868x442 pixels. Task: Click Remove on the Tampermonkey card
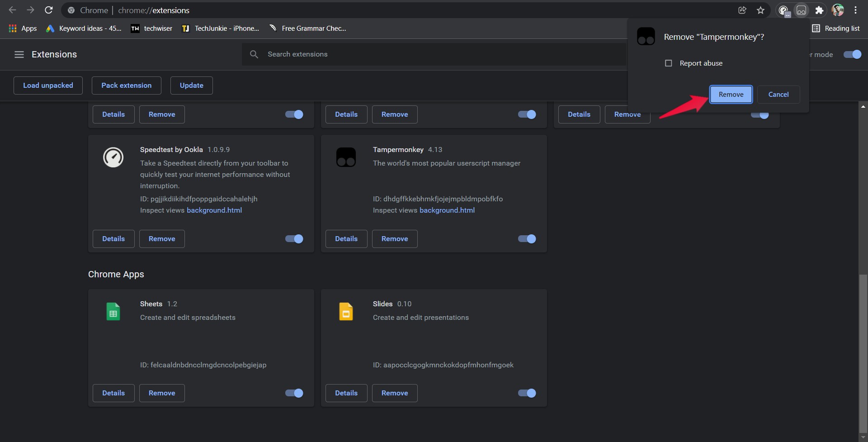click(x=395, y=239)
